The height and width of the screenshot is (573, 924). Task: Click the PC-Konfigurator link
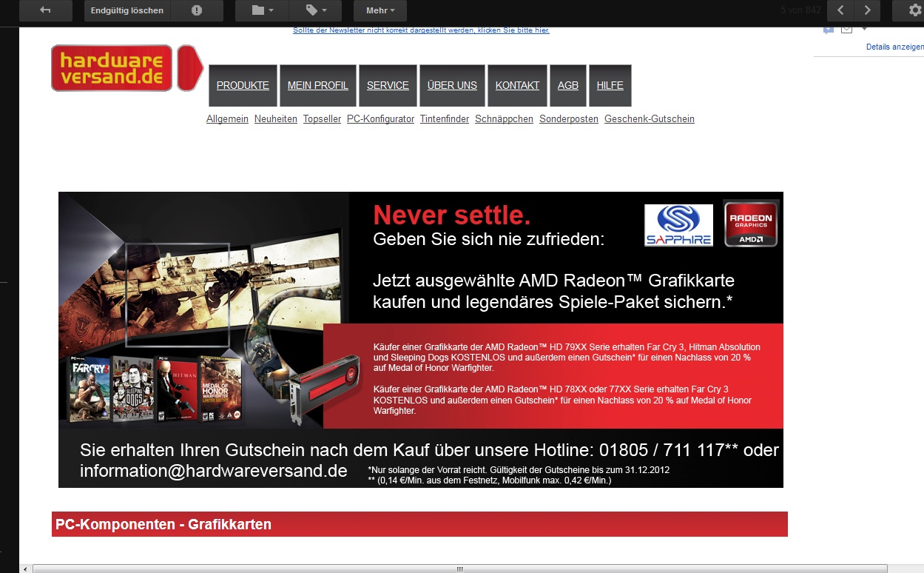tap(380, 119)
